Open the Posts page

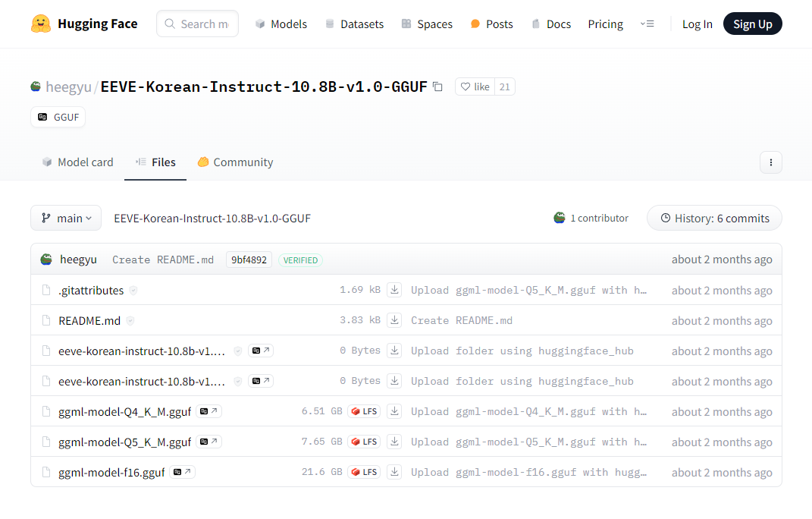tap(491, 24)
